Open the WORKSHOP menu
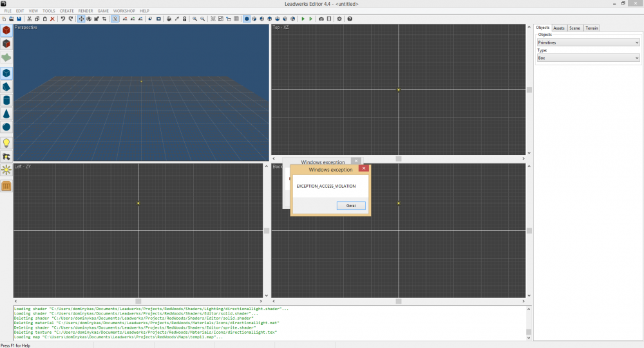Viewport: 644px width, 348px height. click(124, 11)
